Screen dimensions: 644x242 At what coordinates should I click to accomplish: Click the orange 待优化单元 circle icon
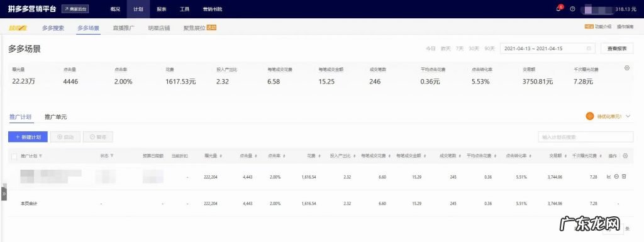point(590,116)
